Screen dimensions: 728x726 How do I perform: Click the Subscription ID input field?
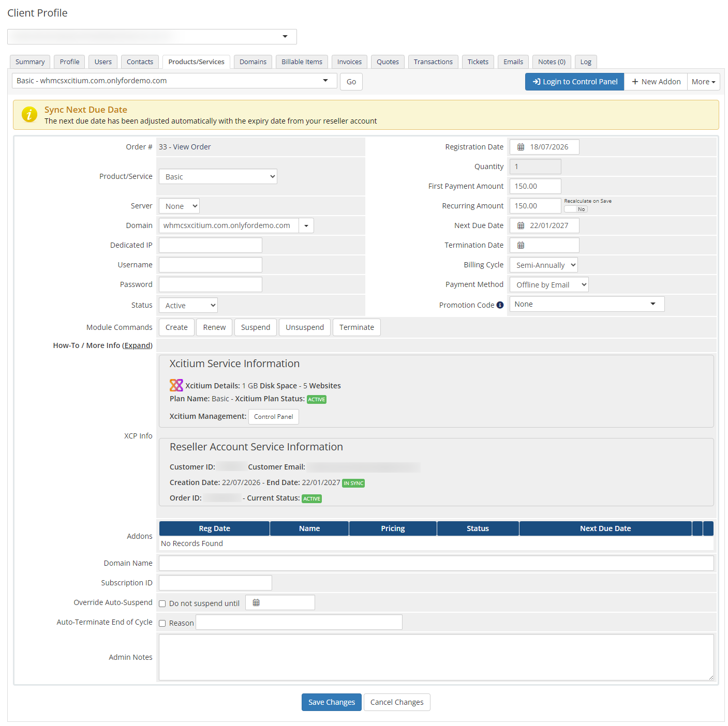coord(215,583)
